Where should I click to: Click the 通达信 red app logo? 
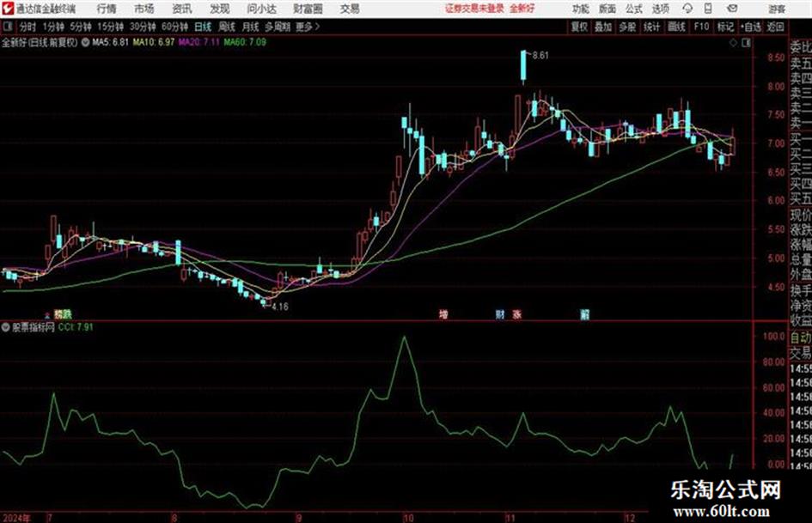pyautogui.click(x=9, y=9)
